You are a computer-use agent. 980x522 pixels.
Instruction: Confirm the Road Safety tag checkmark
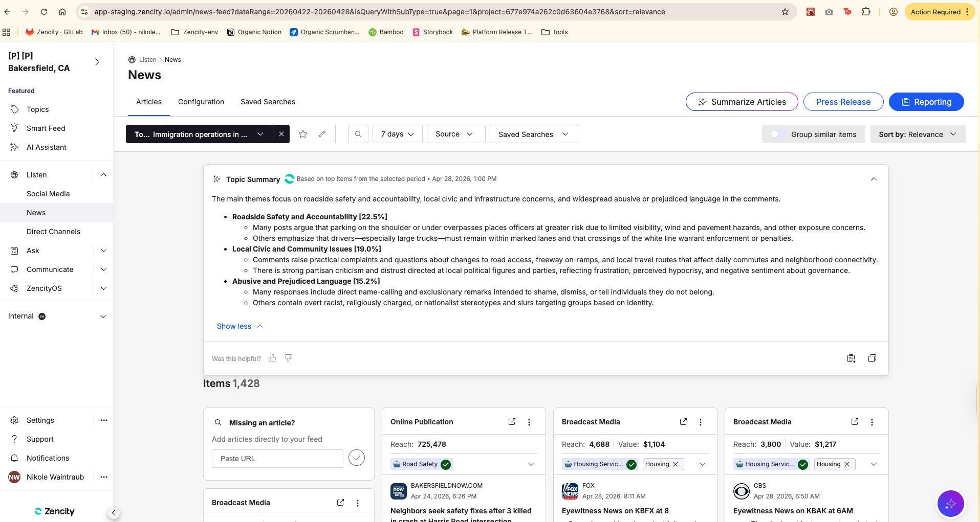point(446,464)
